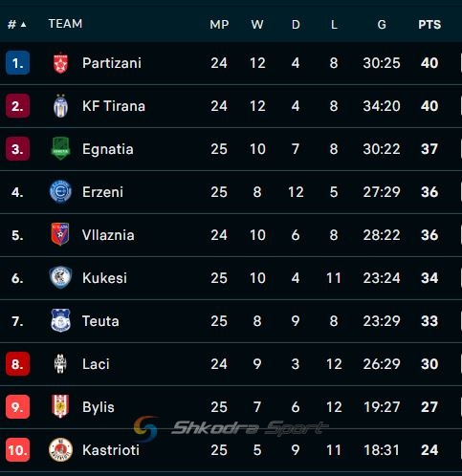Click the KF Tirana club crest
The width and height of the screenshot is (462, 476).
click(60, 106)
